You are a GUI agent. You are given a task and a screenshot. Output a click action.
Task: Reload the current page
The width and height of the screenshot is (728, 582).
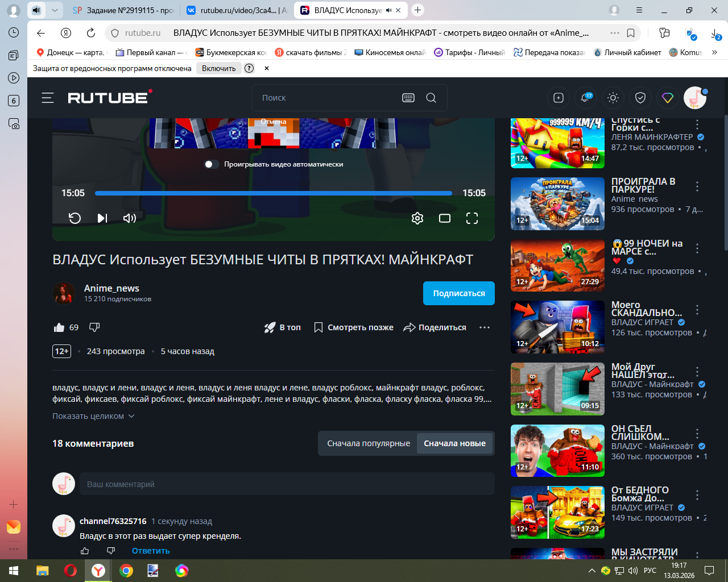coord(90,33)
